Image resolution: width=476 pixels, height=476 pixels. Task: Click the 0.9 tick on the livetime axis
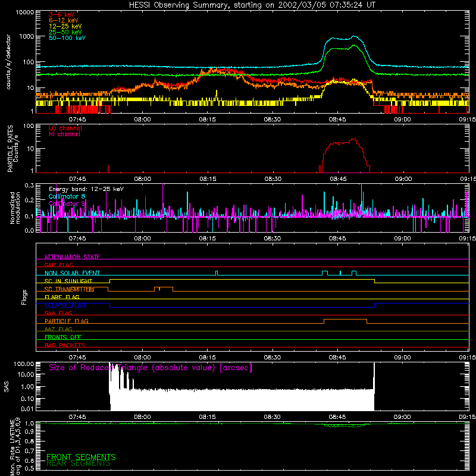29,431
